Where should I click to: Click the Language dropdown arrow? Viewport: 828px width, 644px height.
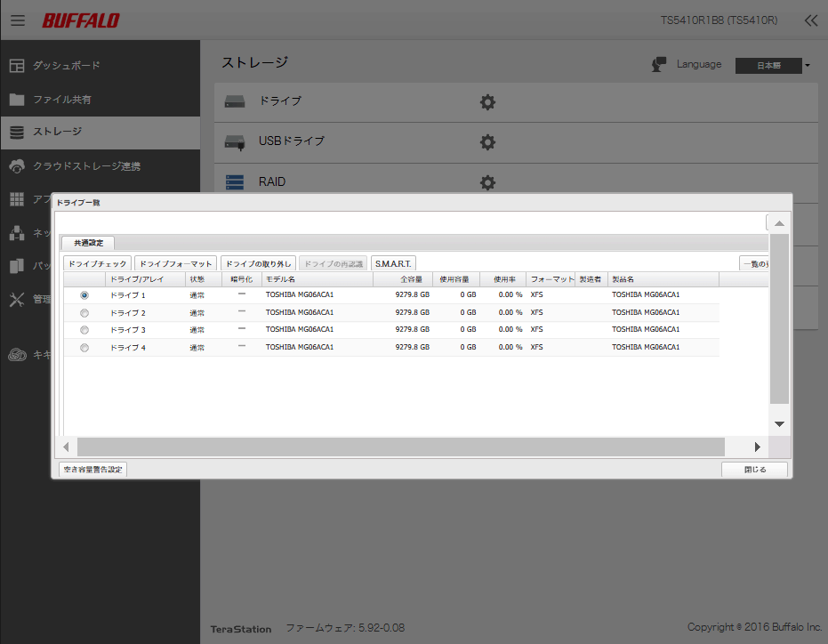pos(808,66)
